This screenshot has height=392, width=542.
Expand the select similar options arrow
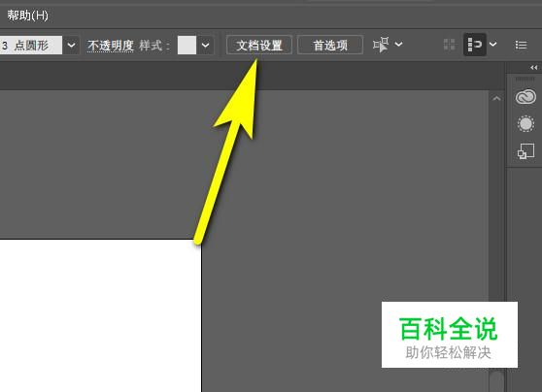point(398,45)
